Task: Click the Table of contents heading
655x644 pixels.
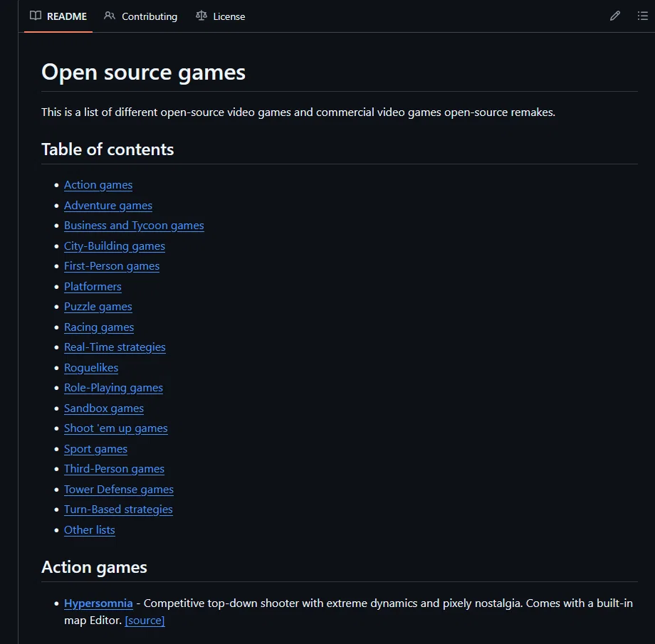Action: (x=108, y=149)
